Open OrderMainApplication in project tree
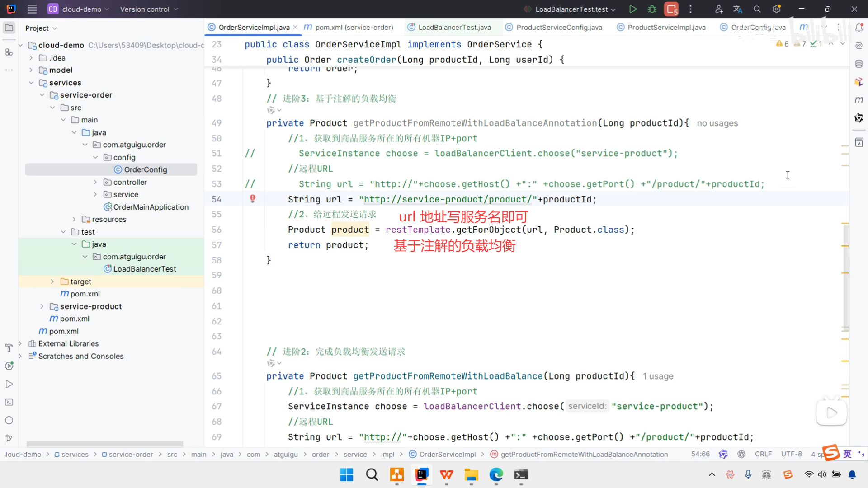Image resolution: width=868 pixels, height=488 pixels. (151, 207)
